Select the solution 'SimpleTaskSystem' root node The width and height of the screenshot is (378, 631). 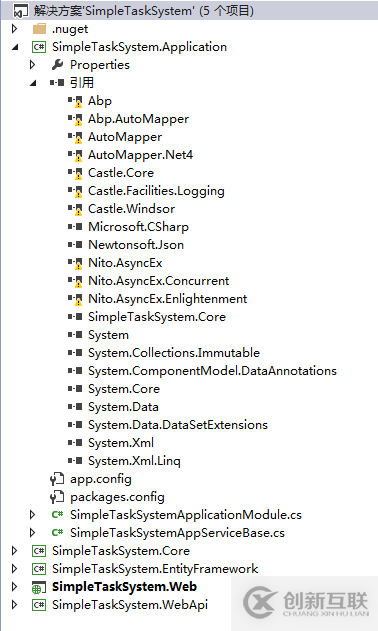[x=144, y=11]
